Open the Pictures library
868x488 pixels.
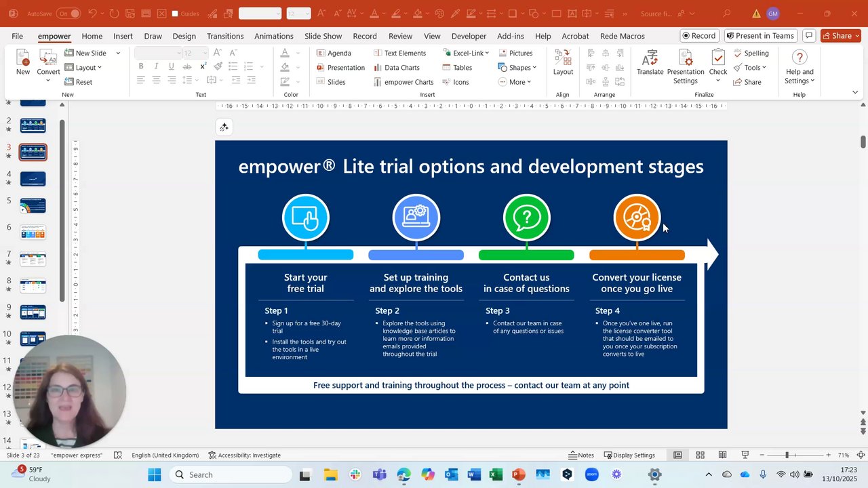tap(515, 53)
